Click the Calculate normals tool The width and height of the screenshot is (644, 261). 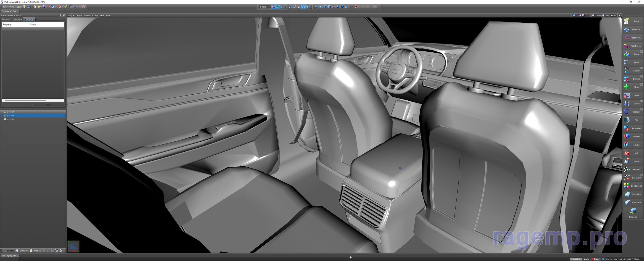pos(632,194)
